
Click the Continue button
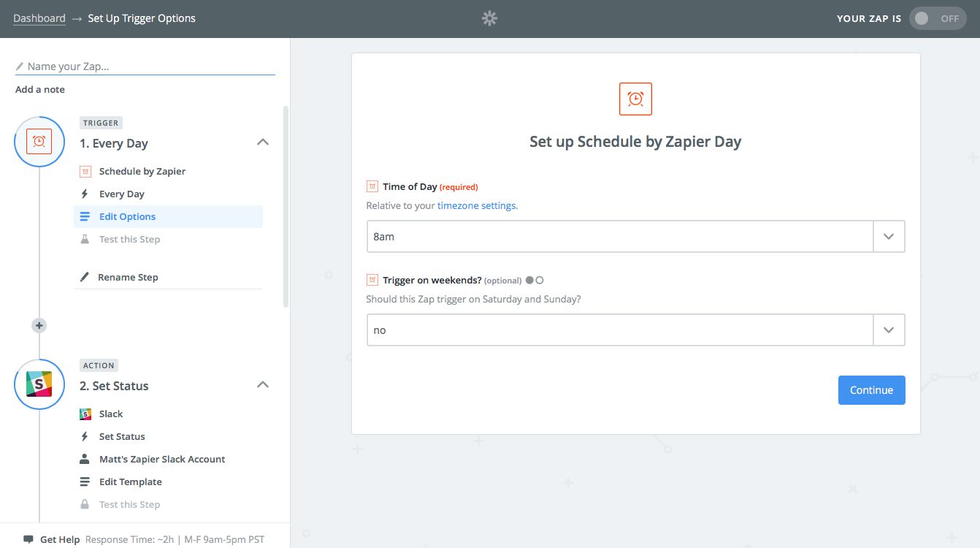(871, 390)
